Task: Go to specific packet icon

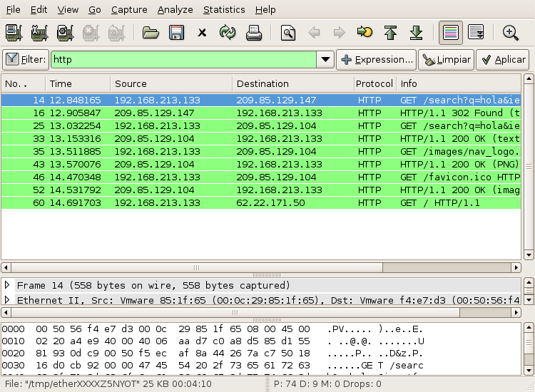Action: tap(365, 32)
